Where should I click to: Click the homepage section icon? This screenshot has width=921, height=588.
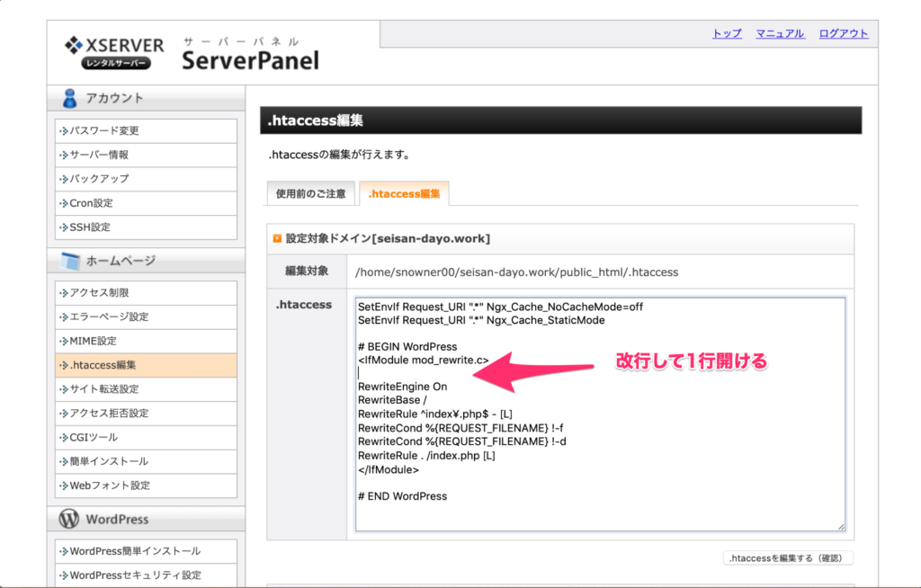pos(69,261)
